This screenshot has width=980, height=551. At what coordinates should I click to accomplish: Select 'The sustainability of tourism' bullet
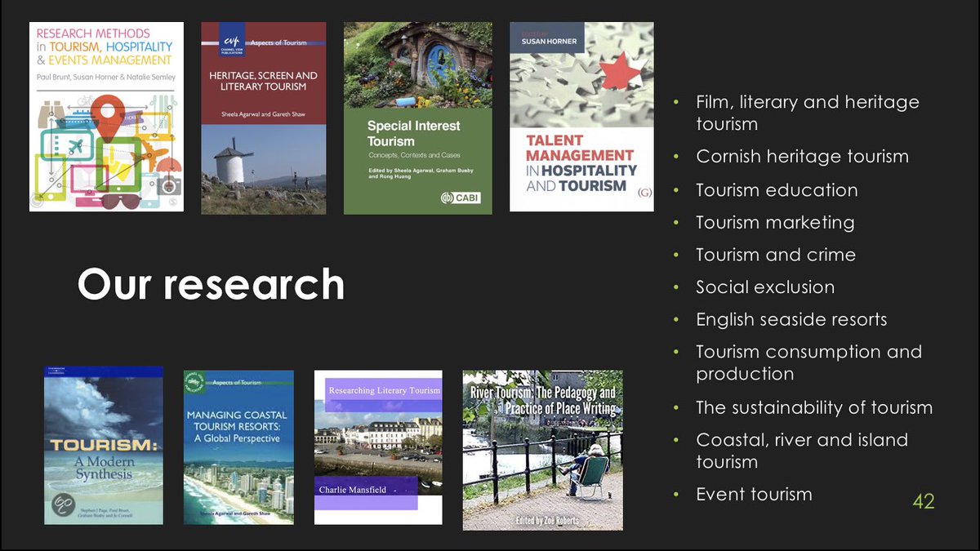point(814,407)
